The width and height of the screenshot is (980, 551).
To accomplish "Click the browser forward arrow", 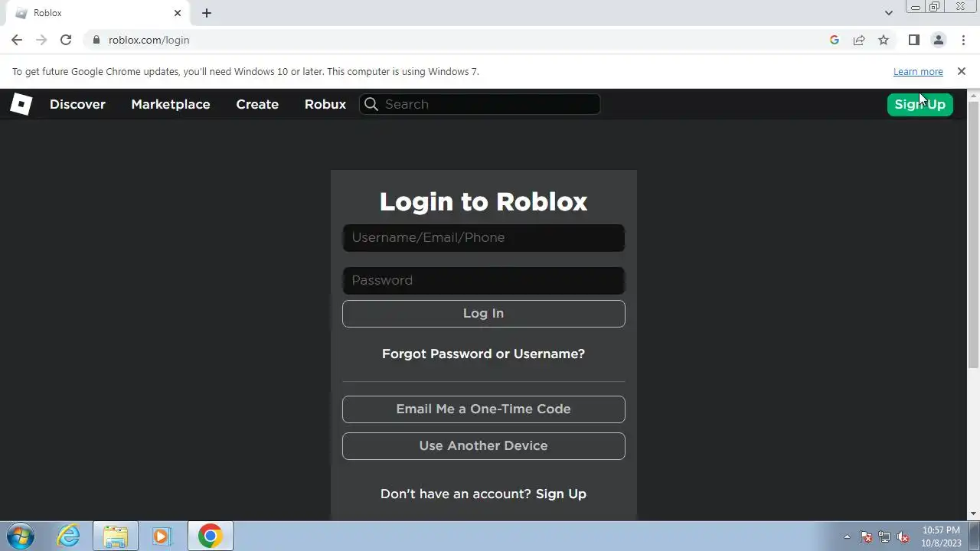I will 41,40.
